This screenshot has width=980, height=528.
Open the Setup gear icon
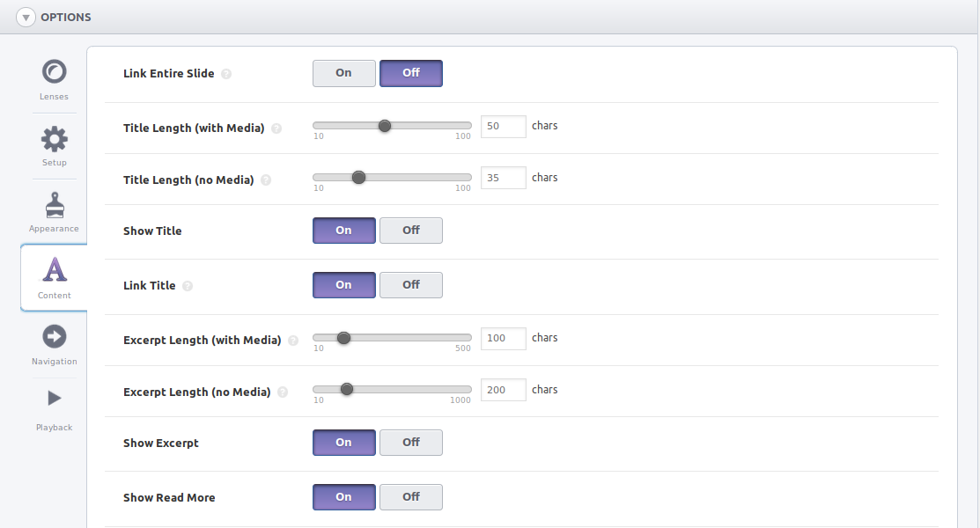pos(55,139)
